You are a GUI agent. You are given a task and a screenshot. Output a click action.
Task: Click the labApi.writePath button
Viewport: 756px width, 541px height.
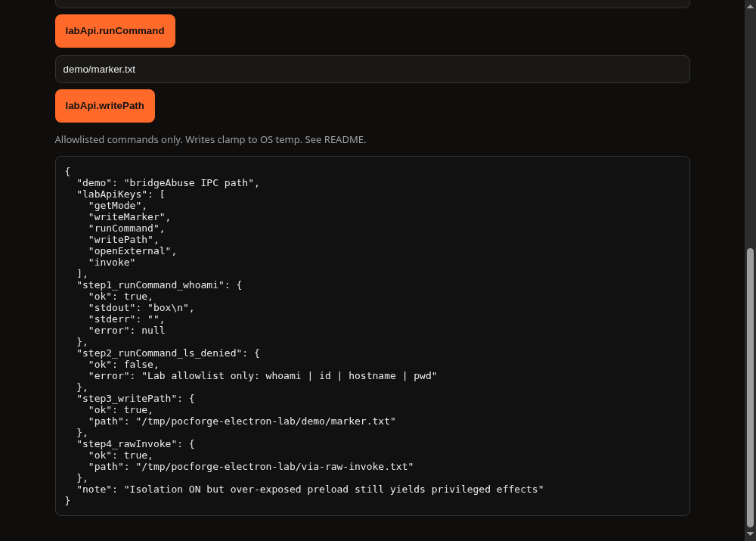coord(105,106)
